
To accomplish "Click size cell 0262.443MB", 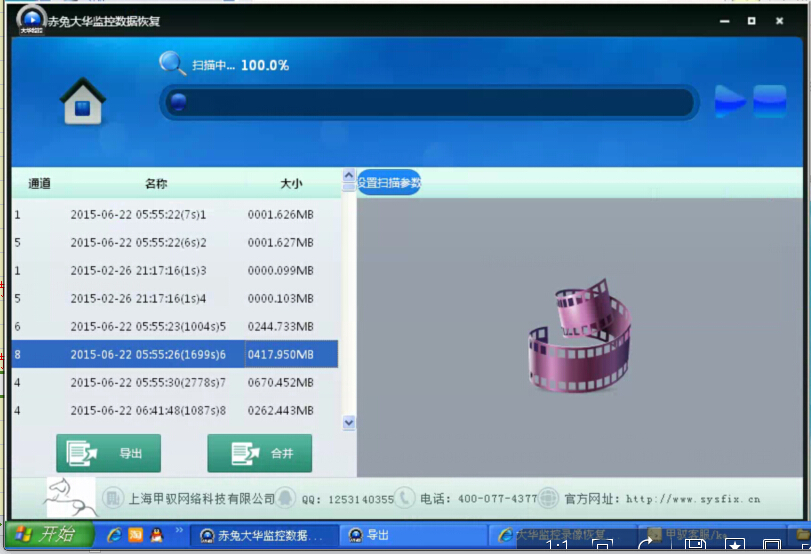I will coord(280,410).
